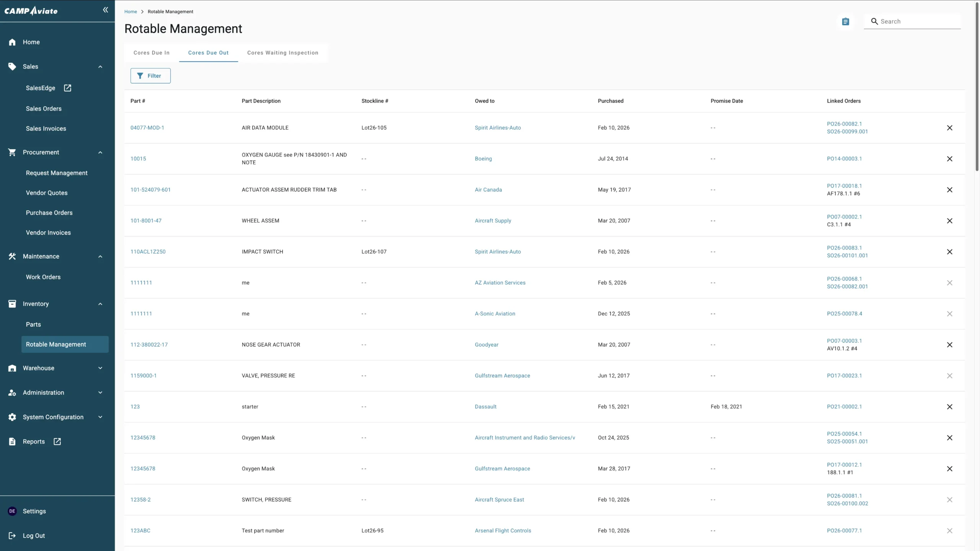Click the Filter button
The height and width of the screenshot is (551, 980).
point(150,76)
